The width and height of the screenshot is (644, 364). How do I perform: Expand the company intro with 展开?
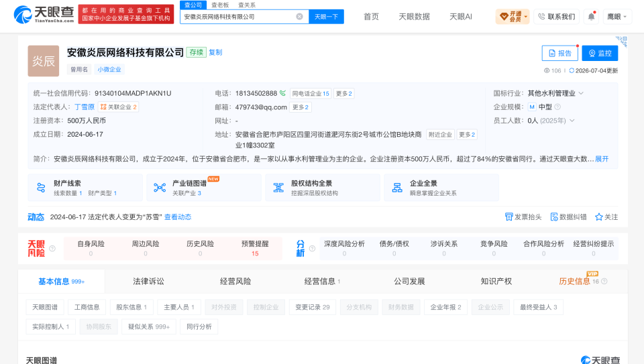point(602,159)
